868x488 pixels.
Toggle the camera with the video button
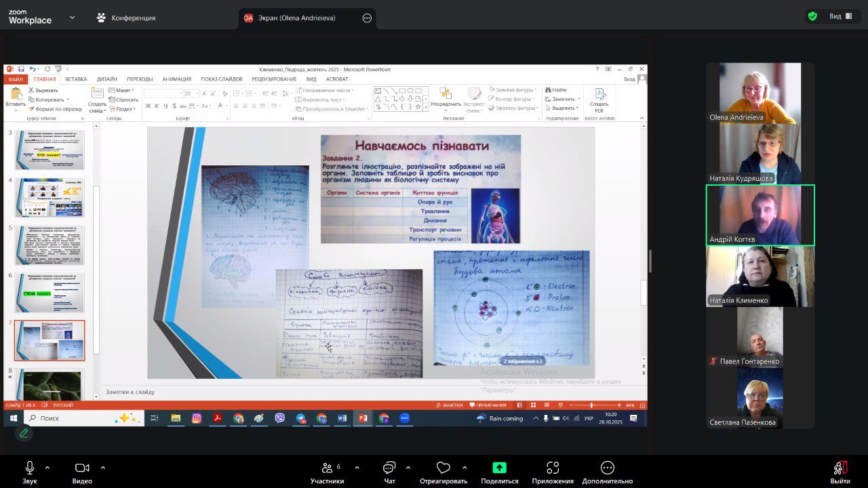(82, 468)
